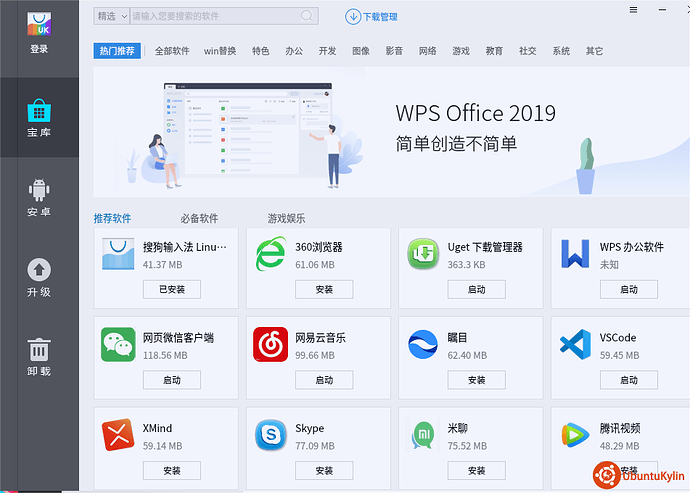The height and width of the screenshot is (493, 690).
Task: Open the 安卓 Android section icon
Action: click(39, 190)
